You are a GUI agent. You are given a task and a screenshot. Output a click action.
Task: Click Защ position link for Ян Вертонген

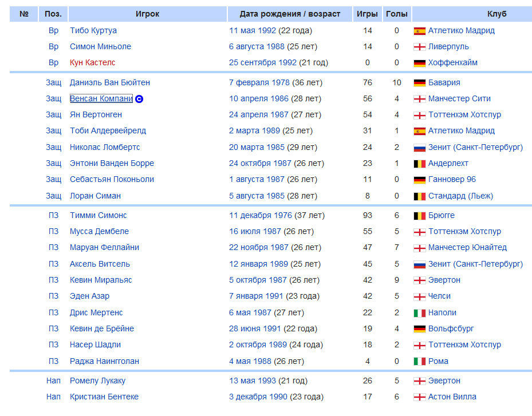[x=54, y=114]
